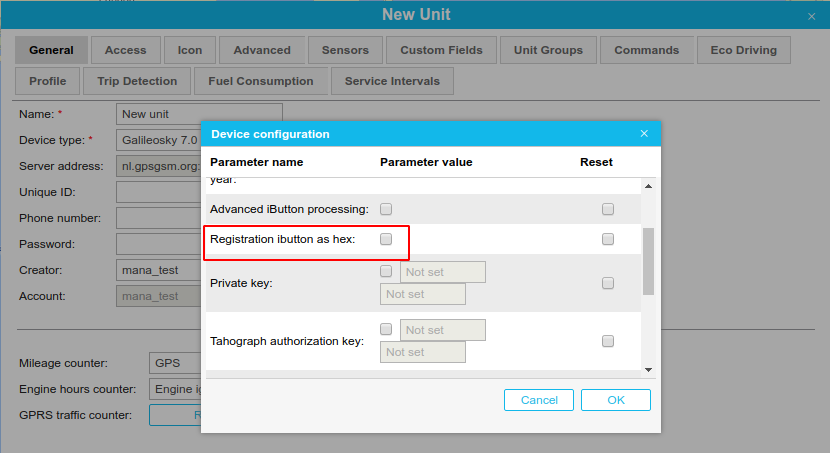
Task: Switch to the Sensors tab
Action: point(345,50)
